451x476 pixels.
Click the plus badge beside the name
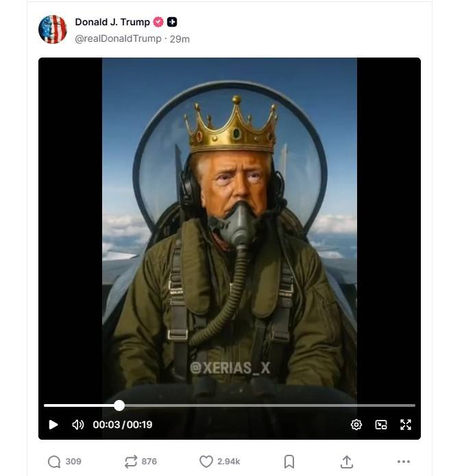(x=172, y=22)
